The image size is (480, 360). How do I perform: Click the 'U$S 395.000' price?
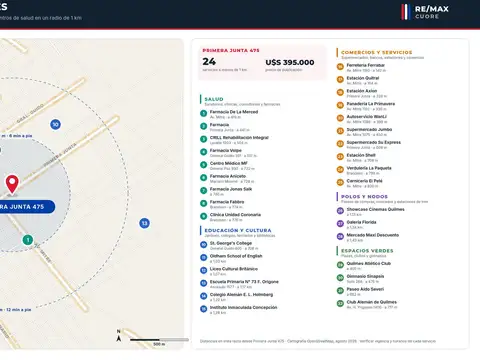pos(290,62)
